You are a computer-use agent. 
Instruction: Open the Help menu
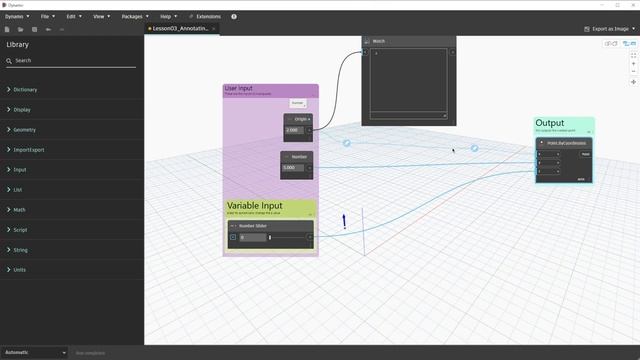[169, 17]
